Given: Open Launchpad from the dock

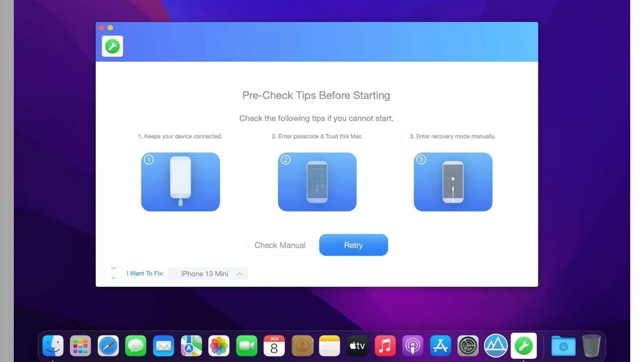Looking at the screenshot, I should click(80, 345).
